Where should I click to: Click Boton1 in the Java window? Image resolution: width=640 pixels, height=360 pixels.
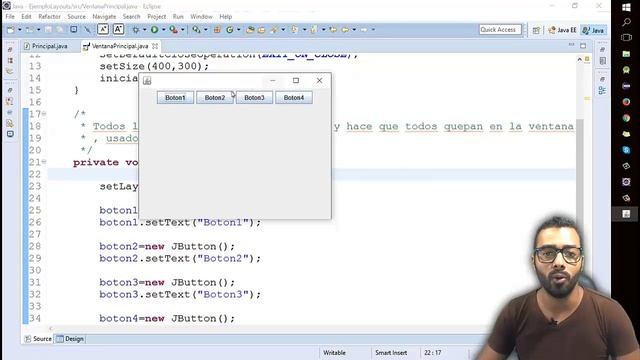[175, 98]
